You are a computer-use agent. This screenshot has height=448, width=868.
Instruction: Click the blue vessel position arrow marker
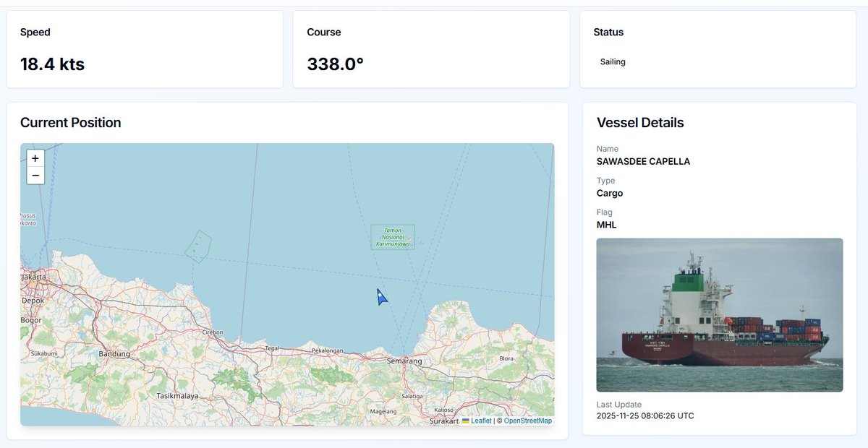point(381,297)
